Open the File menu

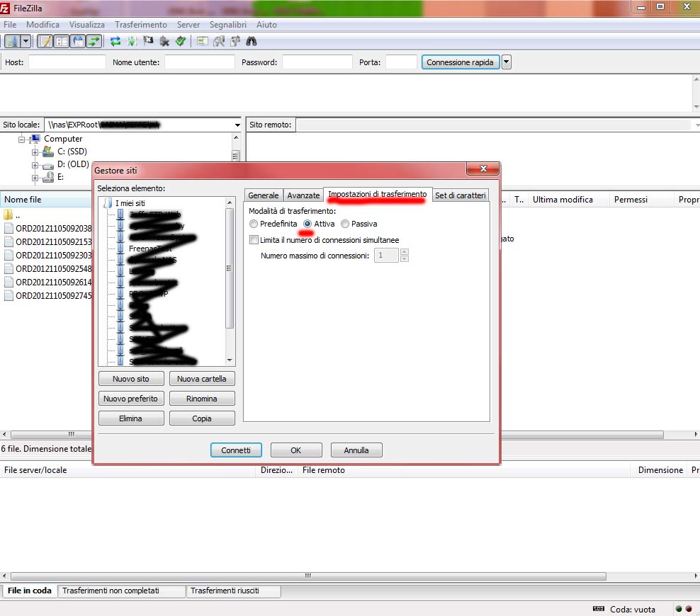tap(10, 25)
